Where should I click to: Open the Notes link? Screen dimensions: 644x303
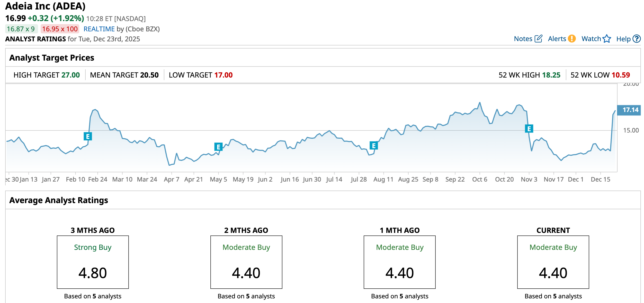(x=523, y=39)
